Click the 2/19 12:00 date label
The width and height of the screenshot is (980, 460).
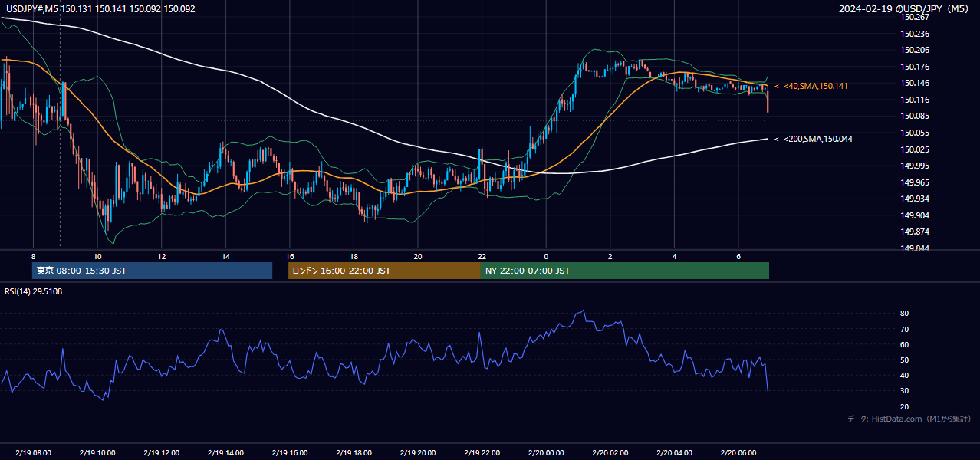[161, 453]
